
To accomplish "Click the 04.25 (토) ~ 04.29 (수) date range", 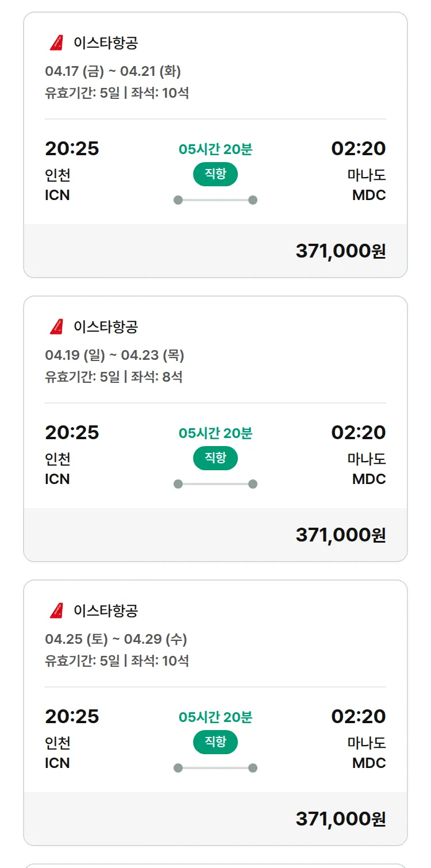I will tap(116, 640).
